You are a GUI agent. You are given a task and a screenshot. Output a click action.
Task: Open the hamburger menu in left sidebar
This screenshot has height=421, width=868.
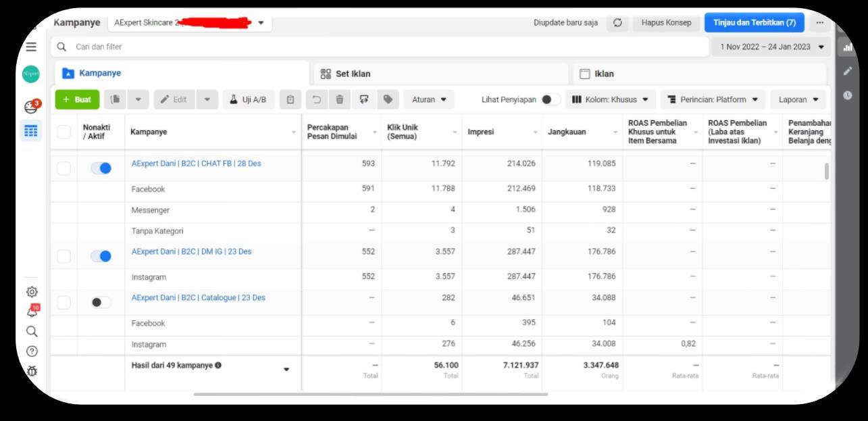32,47
